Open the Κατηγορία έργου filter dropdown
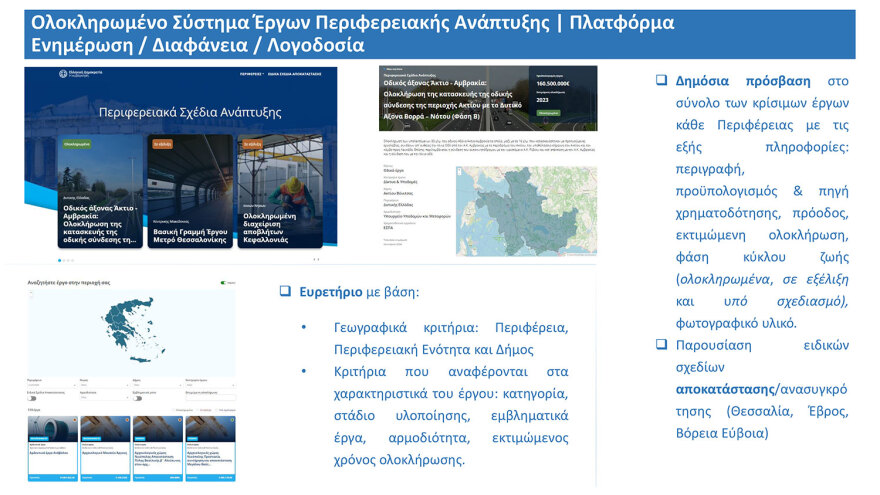The width and height of the screenshot is (880, 495). (210, 385)
